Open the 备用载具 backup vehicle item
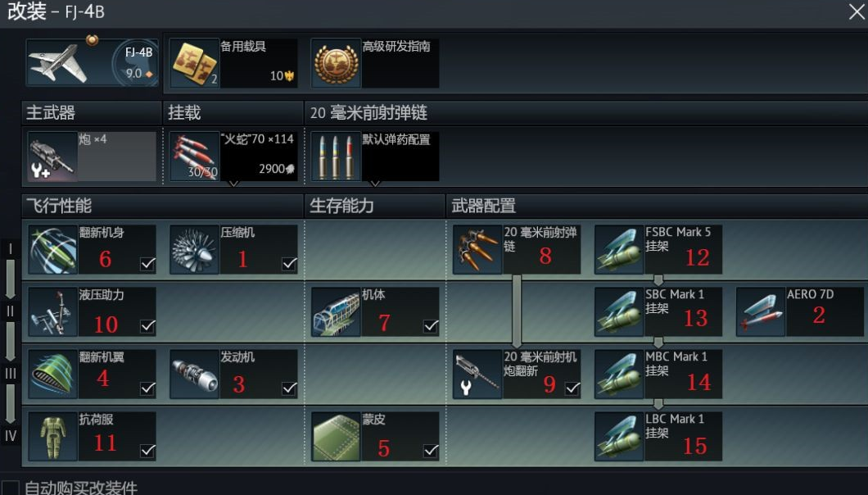 point(233,62)
